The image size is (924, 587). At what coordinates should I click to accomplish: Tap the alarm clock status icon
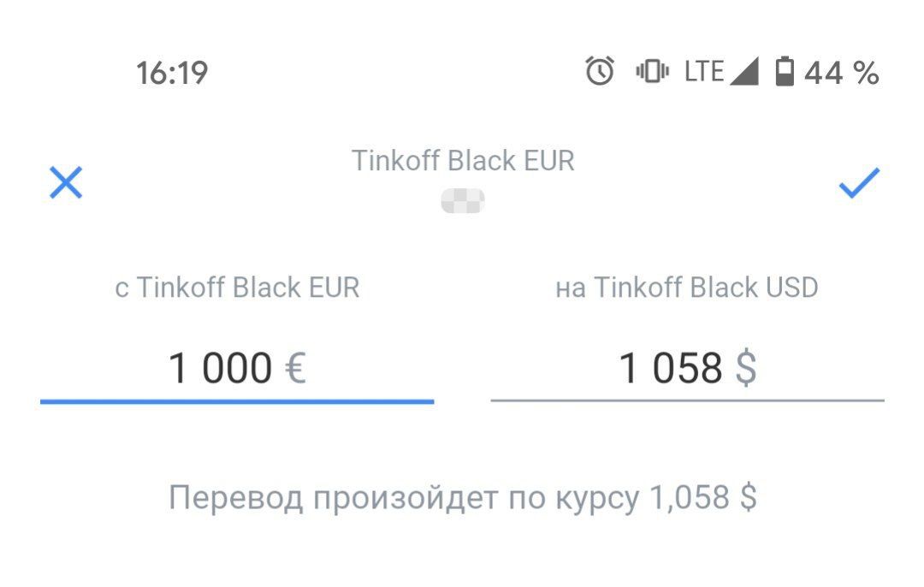pos(600,72)
